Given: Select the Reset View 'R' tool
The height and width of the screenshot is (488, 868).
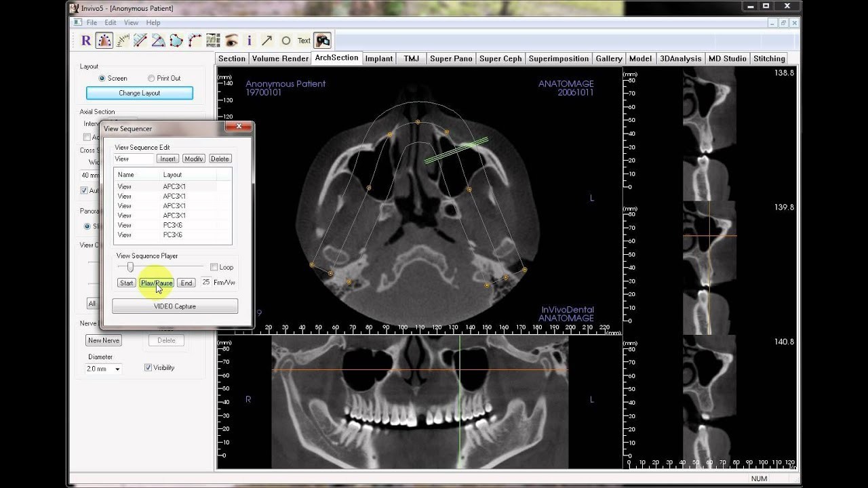Looking at the screenshot, I should pyautogui.click(x=86, y=41).
